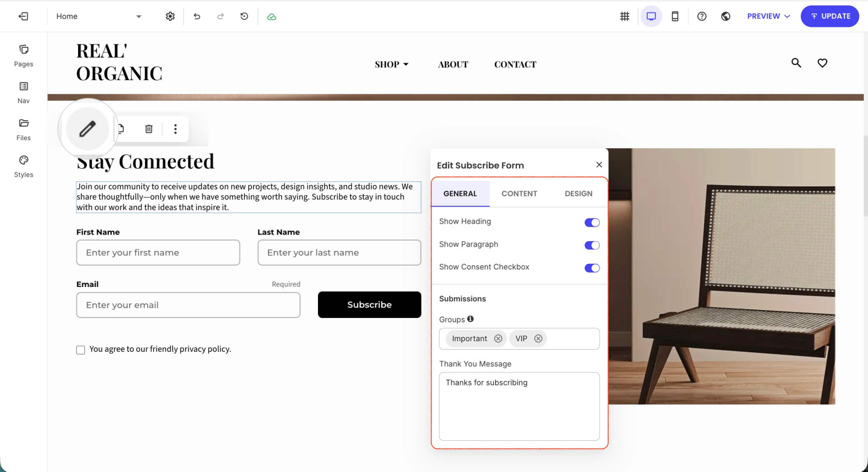Click the pencil edit icon

(88, 129)
